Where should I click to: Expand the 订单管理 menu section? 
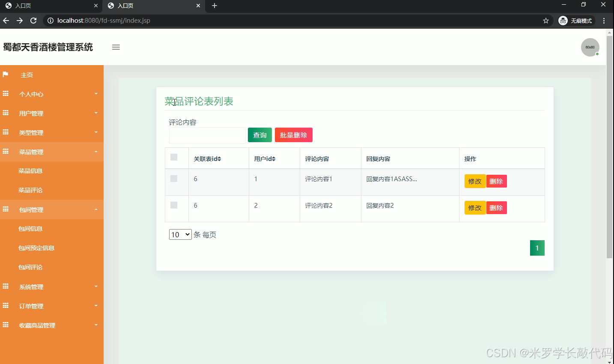pyautogui.click(x=31, y=306)
